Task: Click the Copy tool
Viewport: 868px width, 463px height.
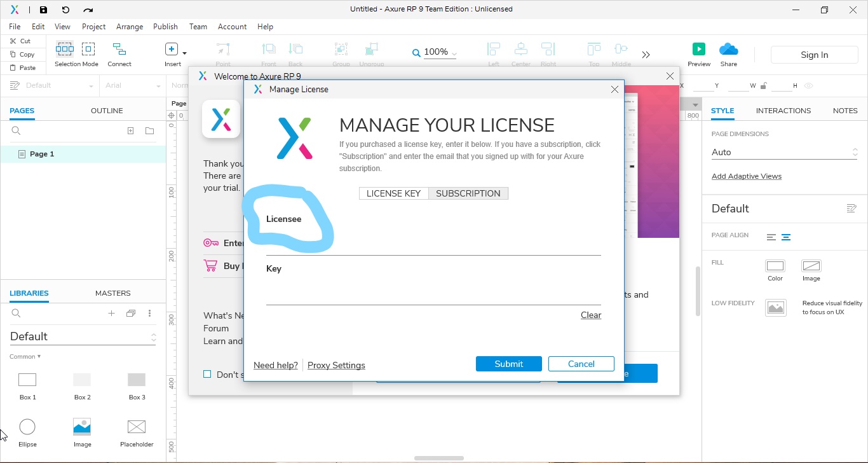Action: click(x=22, y=54)
